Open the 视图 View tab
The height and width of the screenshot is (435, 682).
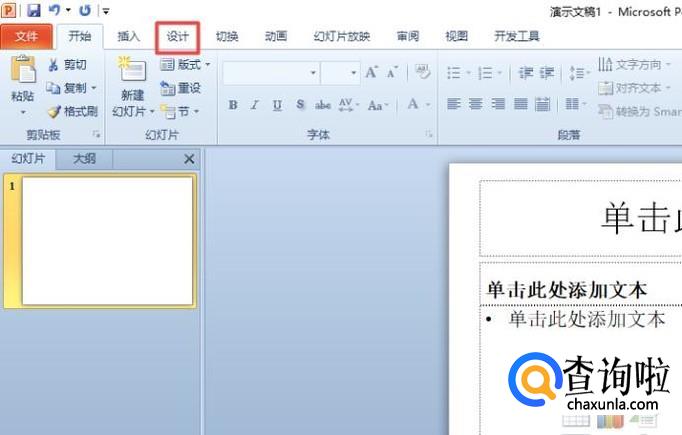(456, 36)
